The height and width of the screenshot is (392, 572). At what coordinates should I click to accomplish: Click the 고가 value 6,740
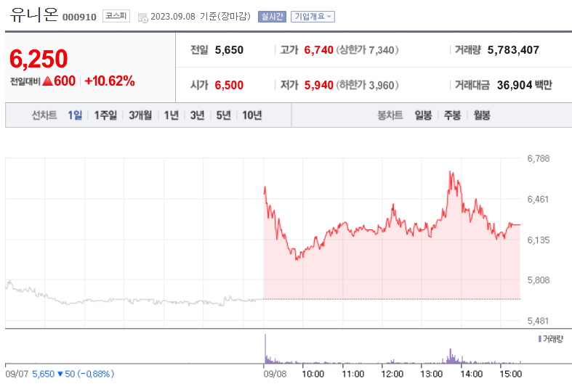click(319, 50)
